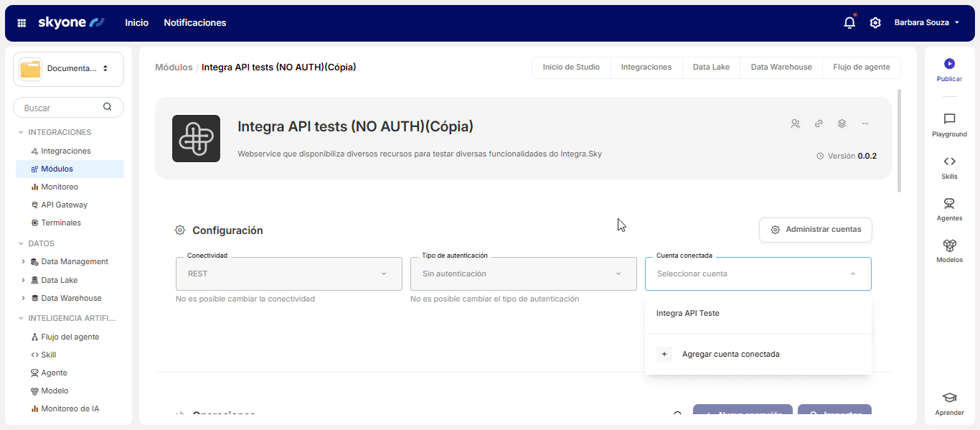
Task: Open the notifications bell
Action: tap(849, 23)
